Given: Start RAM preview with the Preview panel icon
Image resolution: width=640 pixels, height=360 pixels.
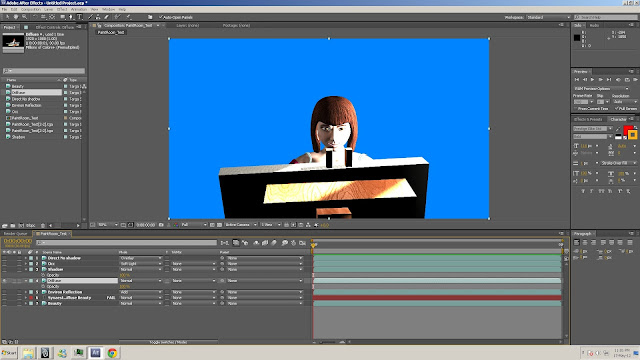Looking at the screenshot, I should (x=635, y=80).
